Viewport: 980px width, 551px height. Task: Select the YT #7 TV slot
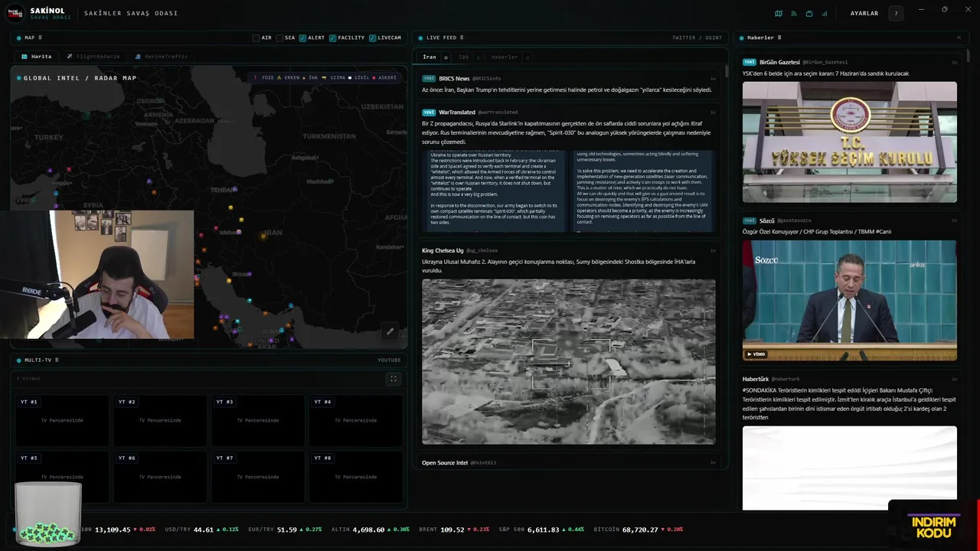pyautogui.click(x=258, y=477)
